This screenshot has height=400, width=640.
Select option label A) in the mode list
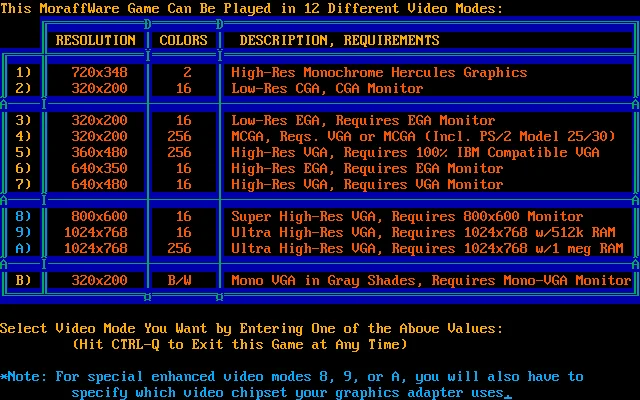pyautogui.click(x=23, y=248)
